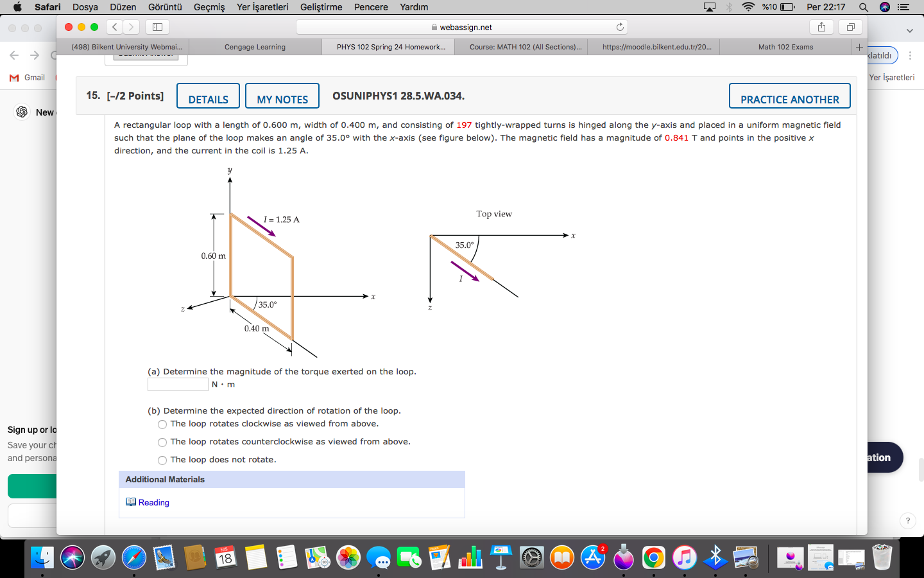Click the PRACTICE ANOTHER button

pyautogui.click(x=789, y=100)
